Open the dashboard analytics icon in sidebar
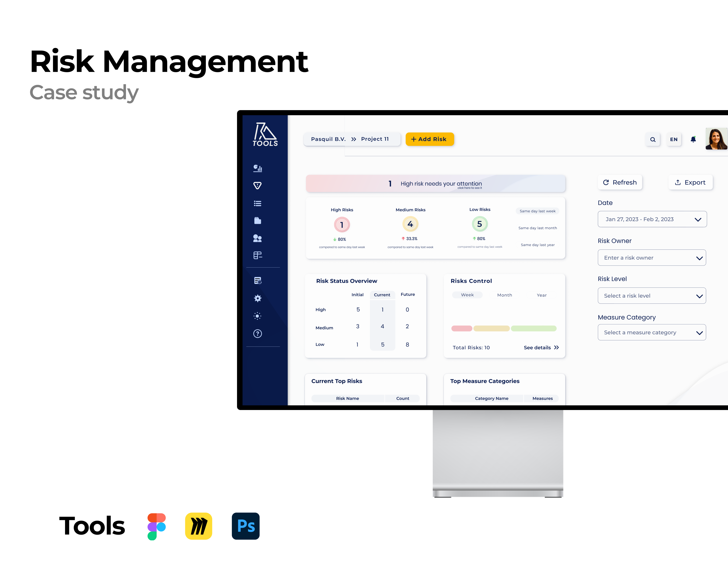The image size is (728, 568). (257, 168)
